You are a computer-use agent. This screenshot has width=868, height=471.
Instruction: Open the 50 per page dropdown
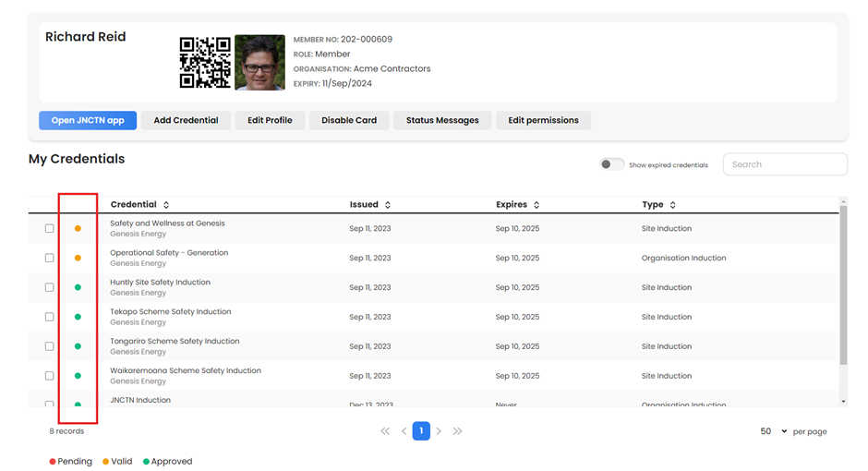point(773,431)
